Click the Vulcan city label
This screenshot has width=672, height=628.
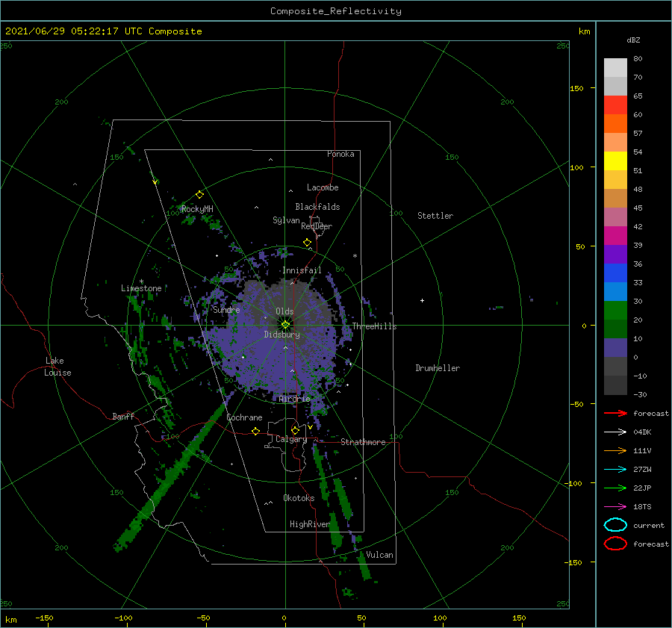point(380,555)
